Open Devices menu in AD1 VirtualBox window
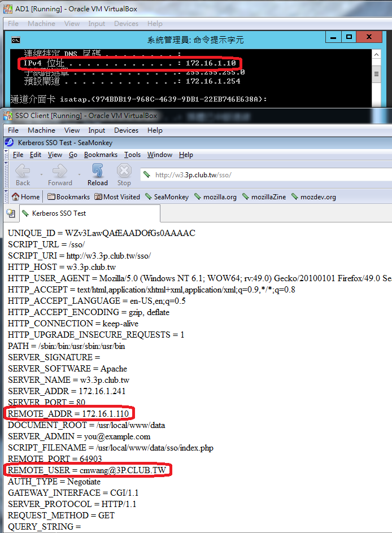The image size is (392, 533). coord(126,24)
